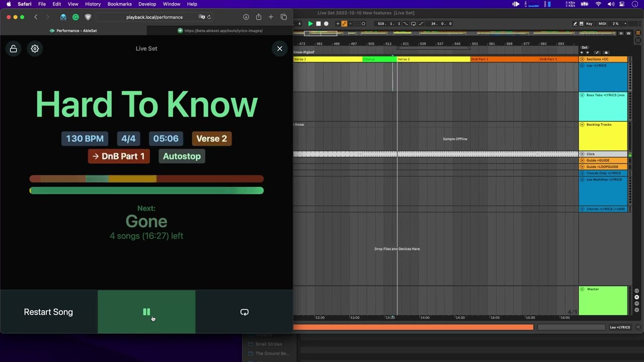Toggle computer MIDI keyboard icon

click(582, 24)
